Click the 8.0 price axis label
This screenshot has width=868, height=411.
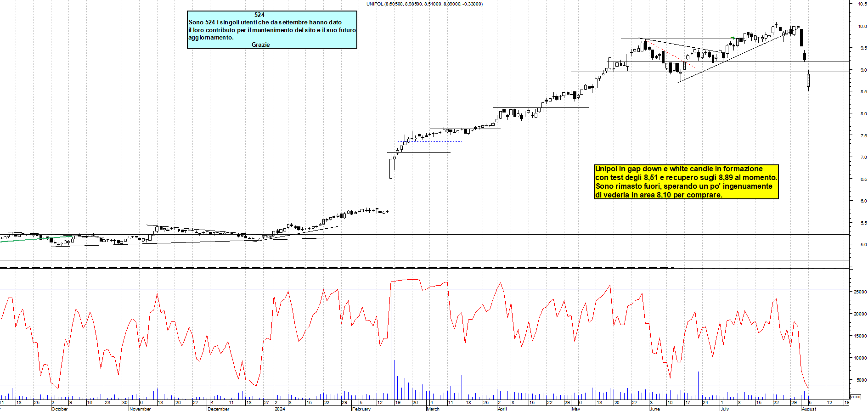coord(863,113)
